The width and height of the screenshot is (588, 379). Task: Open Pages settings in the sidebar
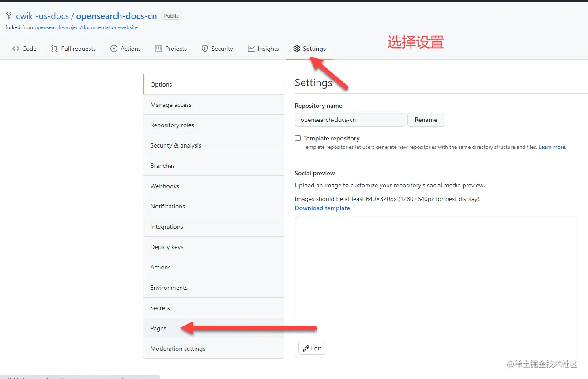158,328
